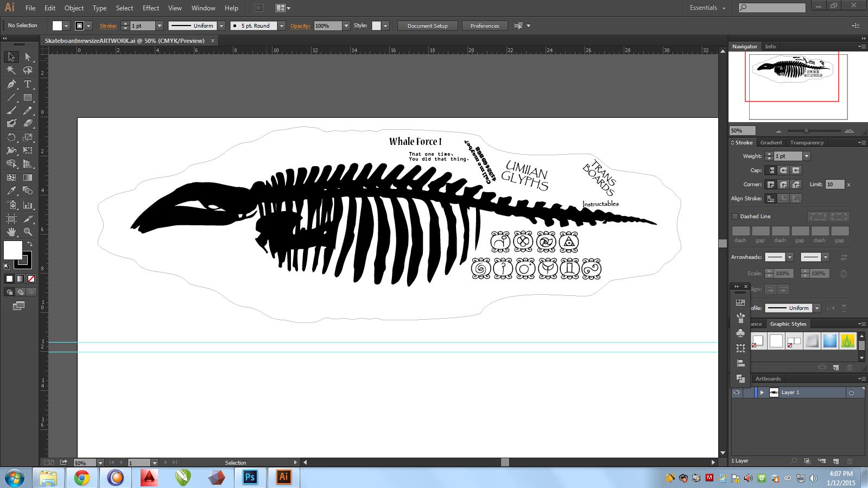Select the Rectangle tool
Viewport: 868px width, 488px height.
coord(28,98)
